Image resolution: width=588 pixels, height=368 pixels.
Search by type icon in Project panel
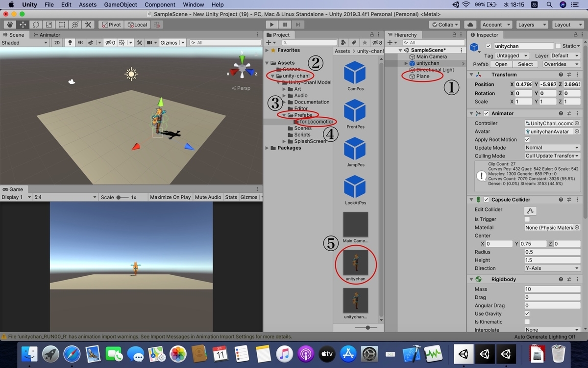[x=343, y=43]
